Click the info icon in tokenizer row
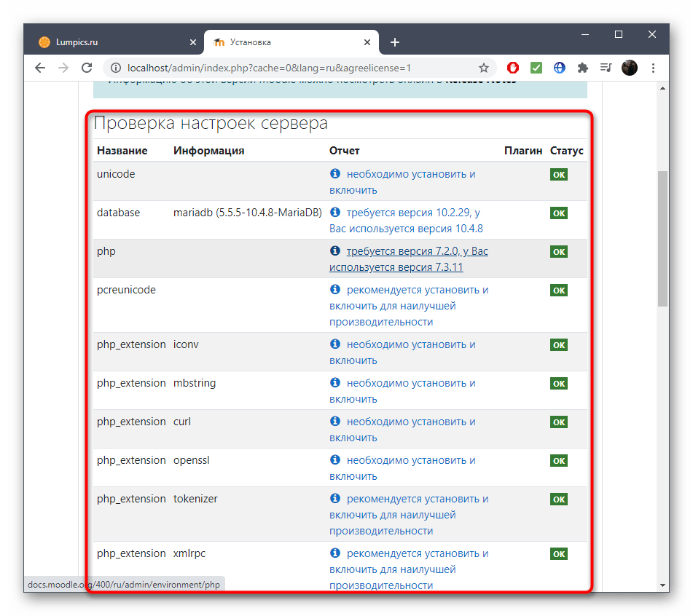 point(335,498)
